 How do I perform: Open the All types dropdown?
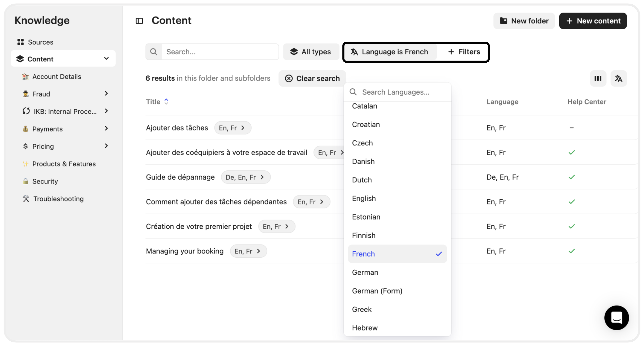click(x=311, y=52)
